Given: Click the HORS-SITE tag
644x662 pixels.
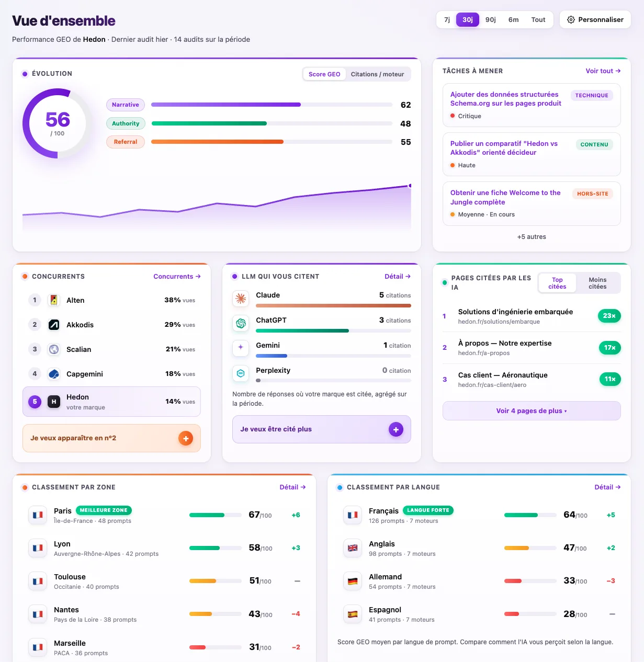Looking at the screenshot, I should pos(592,193).
